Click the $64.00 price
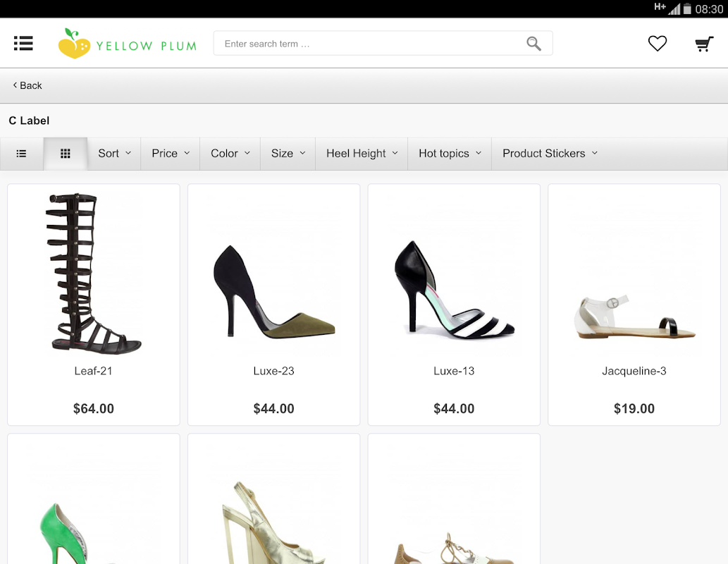Viewport: 728px width, 564px height. click(93, 408)
